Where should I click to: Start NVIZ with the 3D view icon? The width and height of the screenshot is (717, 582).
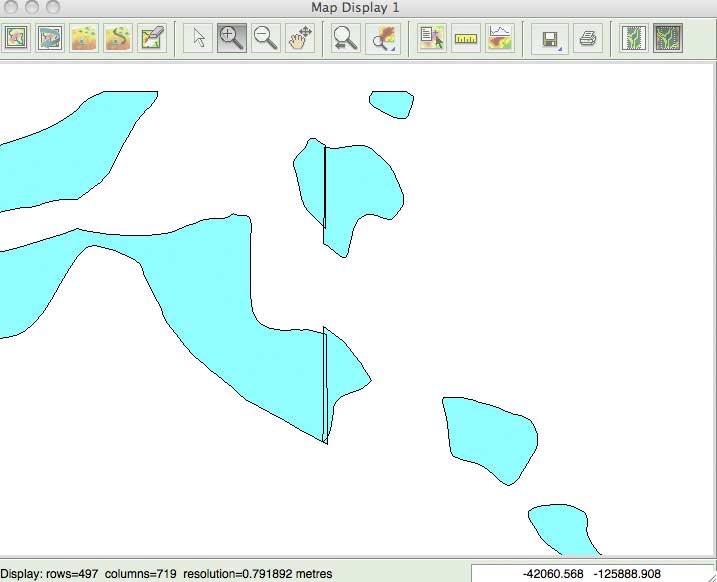[x=84, y=38]
